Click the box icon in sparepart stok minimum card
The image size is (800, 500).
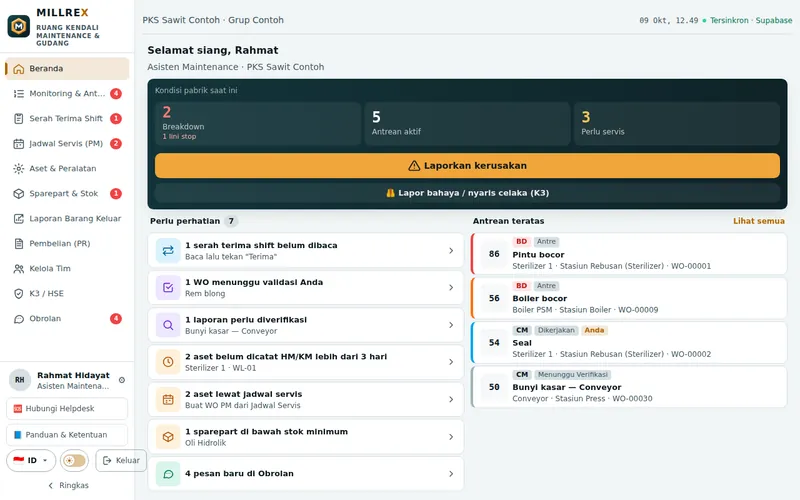pyautogui.click(x=168, y=437)
